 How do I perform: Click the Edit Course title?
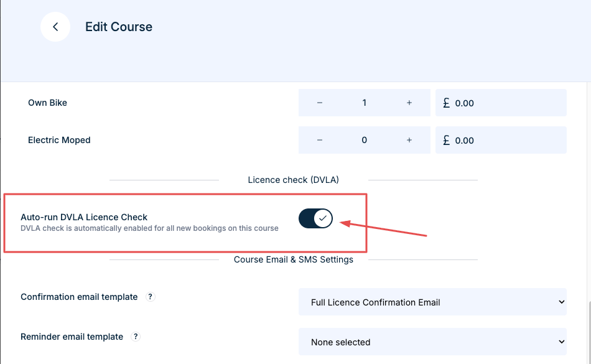pos(118,27)
